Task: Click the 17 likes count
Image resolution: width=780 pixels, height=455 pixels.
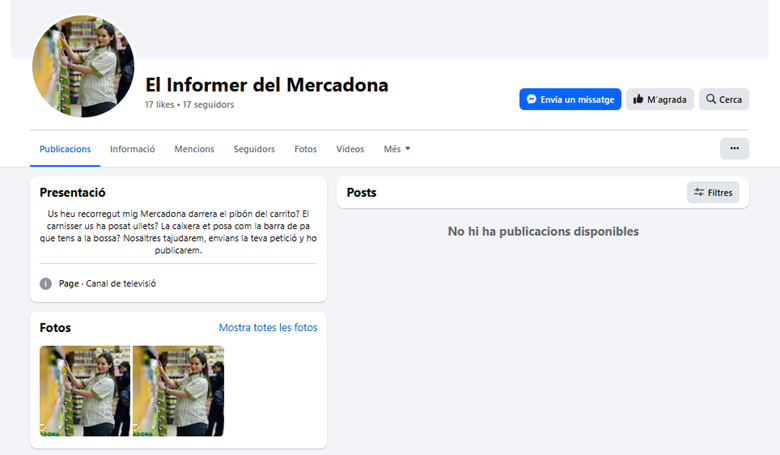Action: 160,104
